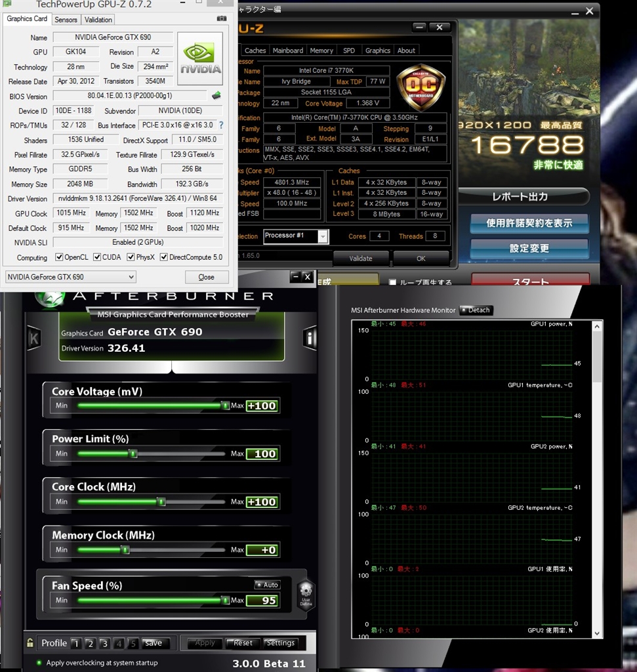The image size is (637, 672).
Task: Click the Bus Interface question mark help
Action: tap(221, 125)
